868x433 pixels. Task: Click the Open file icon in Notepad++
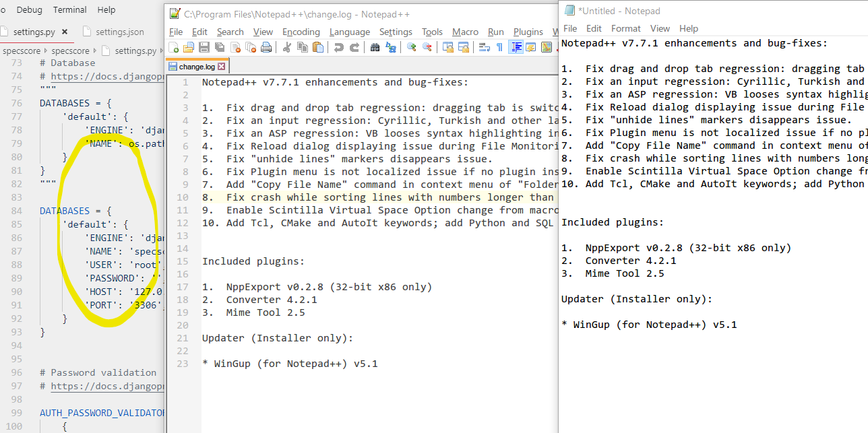coord(189,47)
